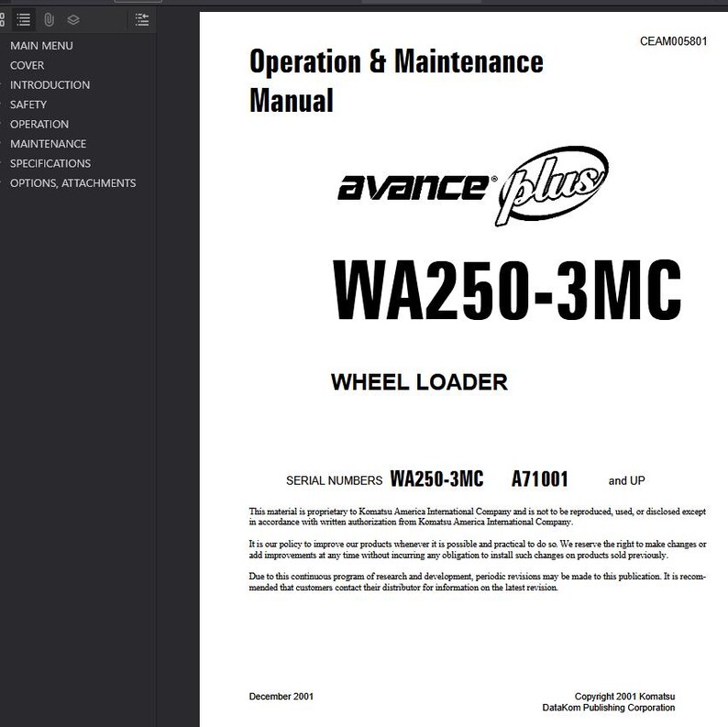728x727 pixels.
Task: Click the outline level options icon
Action: point(142,20)
